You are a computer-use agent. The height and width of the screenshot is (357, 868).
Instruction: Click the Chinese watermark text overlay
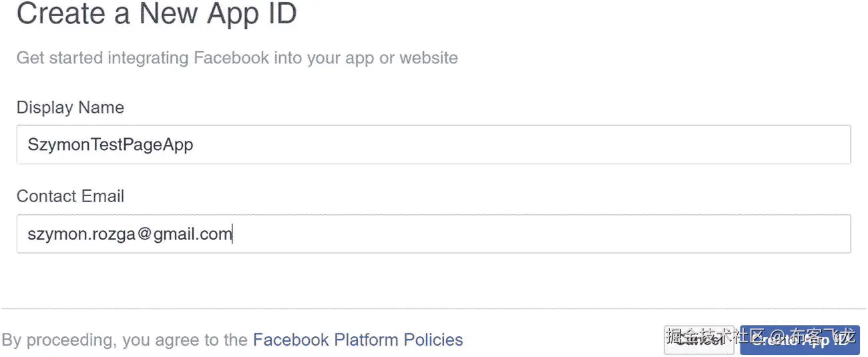click(761, 334)
